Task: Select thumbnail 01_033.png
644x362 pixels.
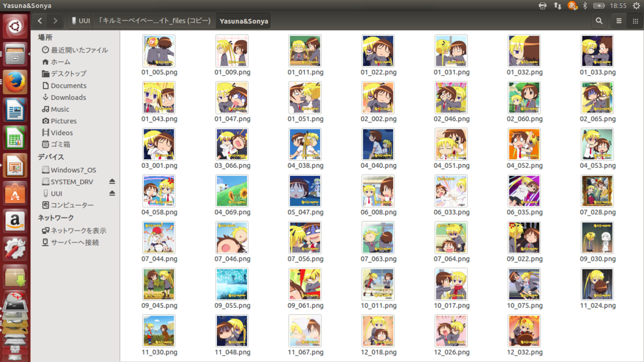Action: click(x=597, y=51)
